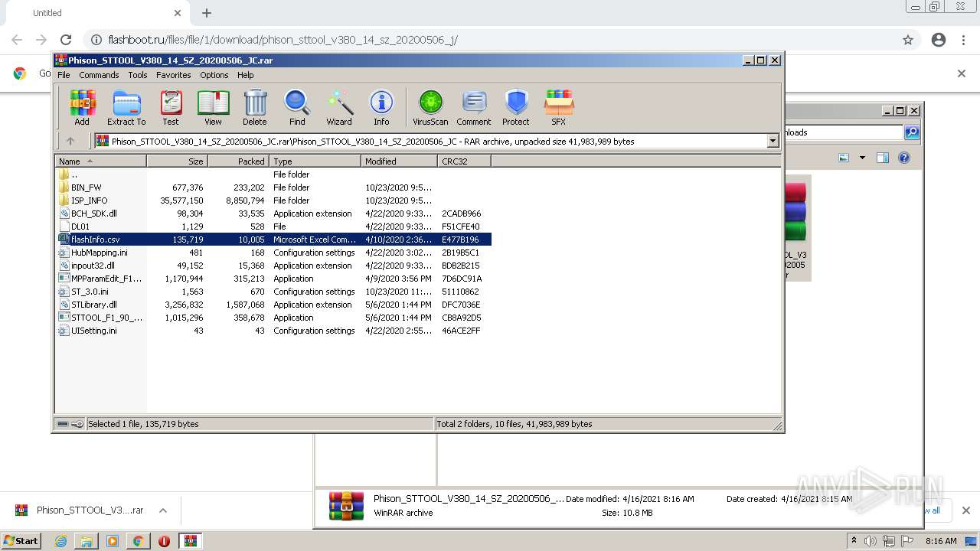This screenshot has width=980, height=551.
Task: Open the Help menu
Action: pos(246,75)
